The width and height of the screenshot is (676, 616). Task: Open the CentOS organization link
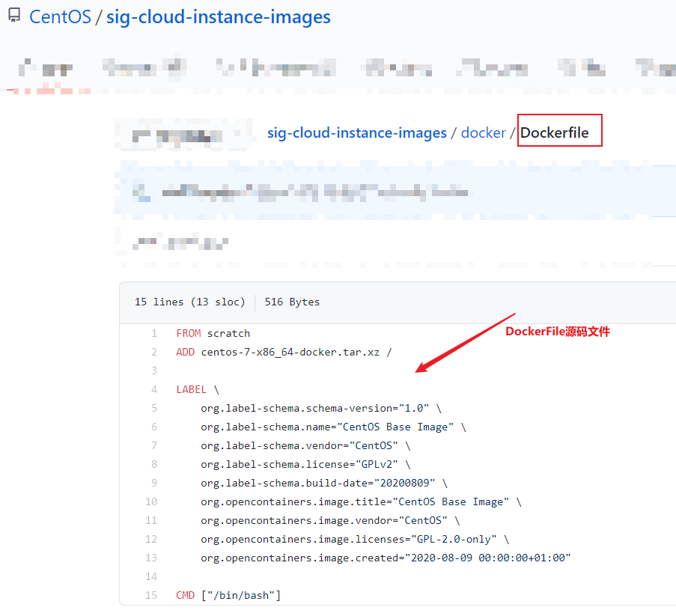(x=61, y=16)
